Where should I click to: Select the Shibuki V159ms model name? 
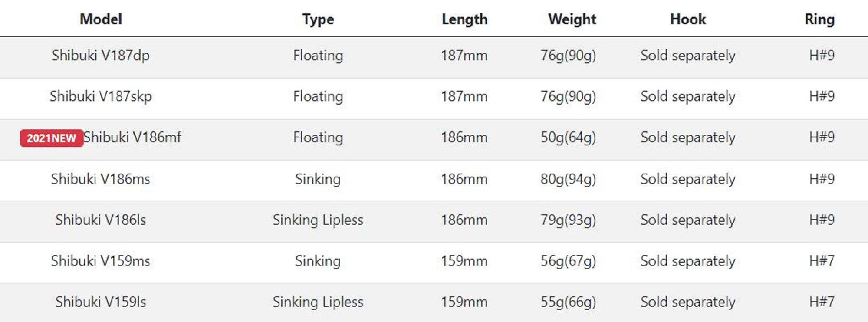(101, 261)
